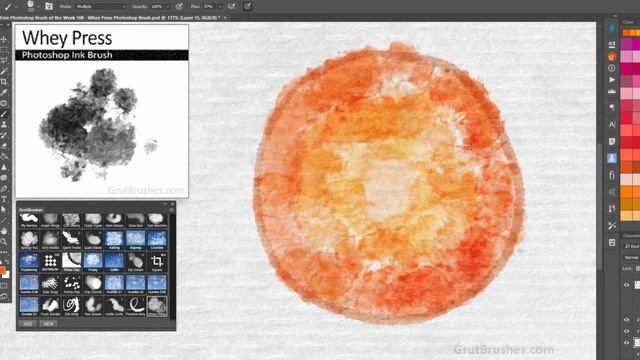The width and height of the screenshot is (640, 360).
Task: Click the Opacity percentage field
Action: (x=156, y=7)
